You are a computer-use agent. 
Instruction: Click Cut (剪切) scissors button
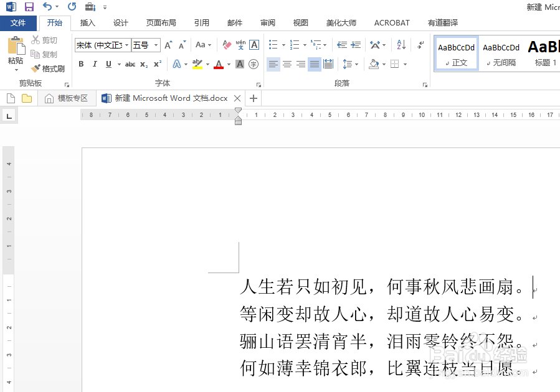[x=44, y=40]
